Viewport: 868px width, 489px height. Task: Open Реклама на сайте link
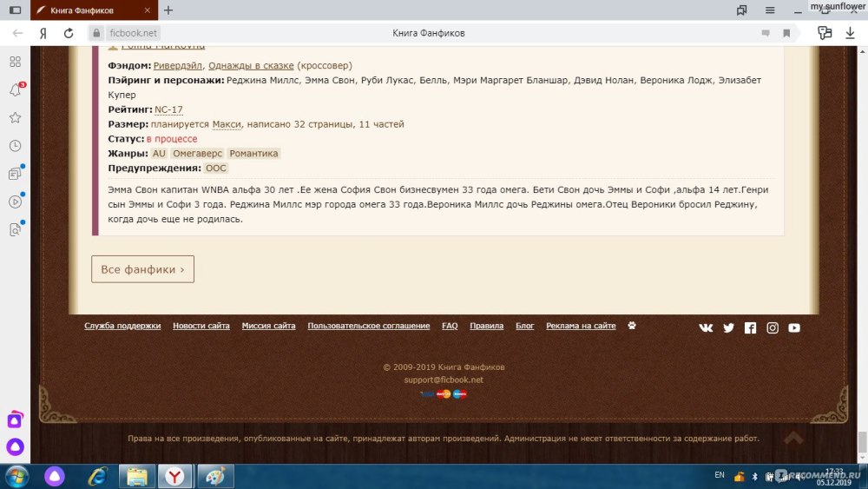point(581,326)
